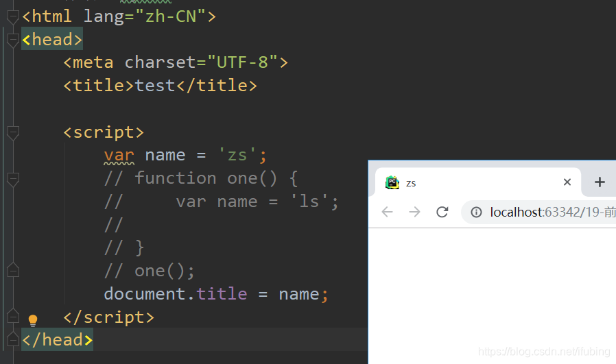Click the document.title = name line
Viewport: 616px width, 364px height.
(x=216, y=294)
